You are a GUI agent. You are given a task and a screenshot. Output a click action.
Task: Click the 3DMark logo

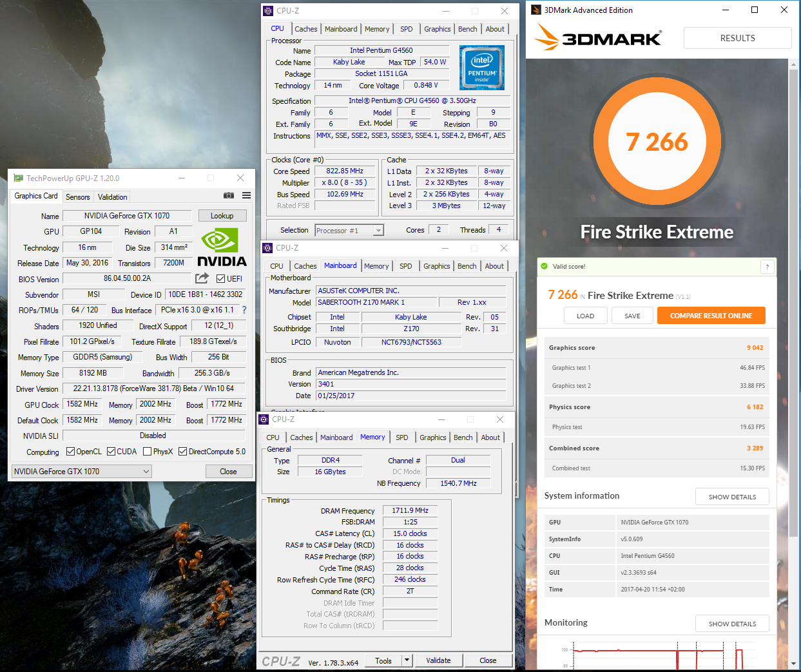(598, 37)
